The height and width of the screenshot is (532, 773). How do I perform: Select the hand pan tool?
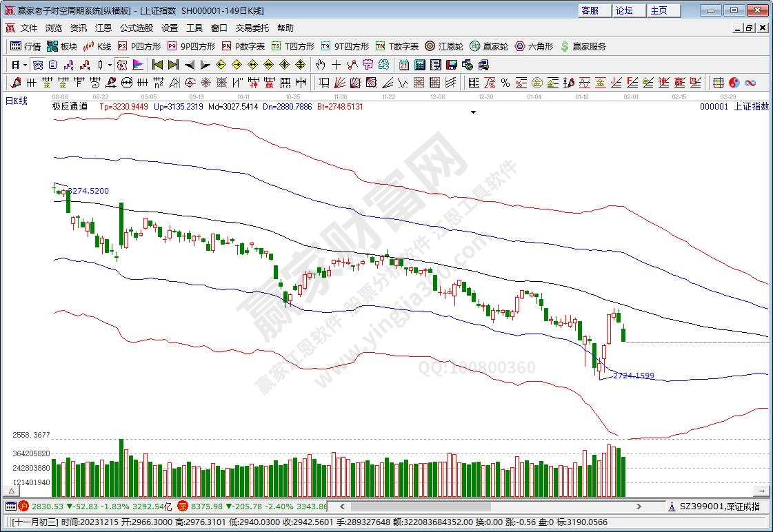pyautogui.click(x=320, y=65)
